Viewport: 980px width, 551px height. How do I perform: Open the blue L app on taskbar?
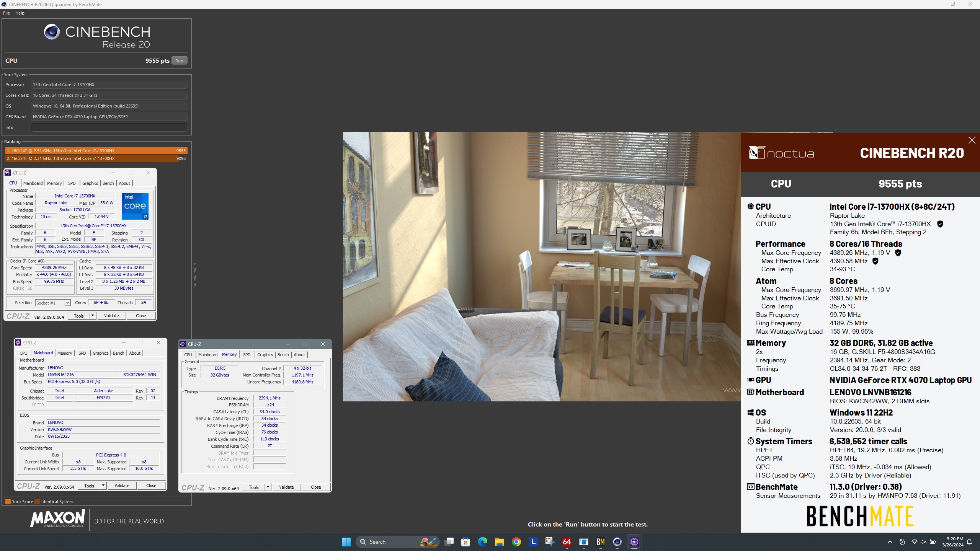click(533, 542)
